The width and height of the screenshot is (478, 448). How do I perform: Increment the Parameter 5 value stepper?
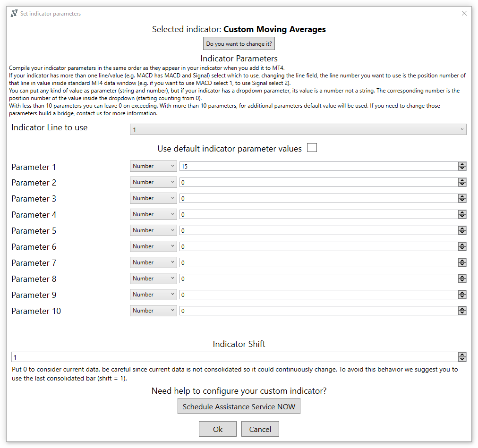click(x=462, y=228)
